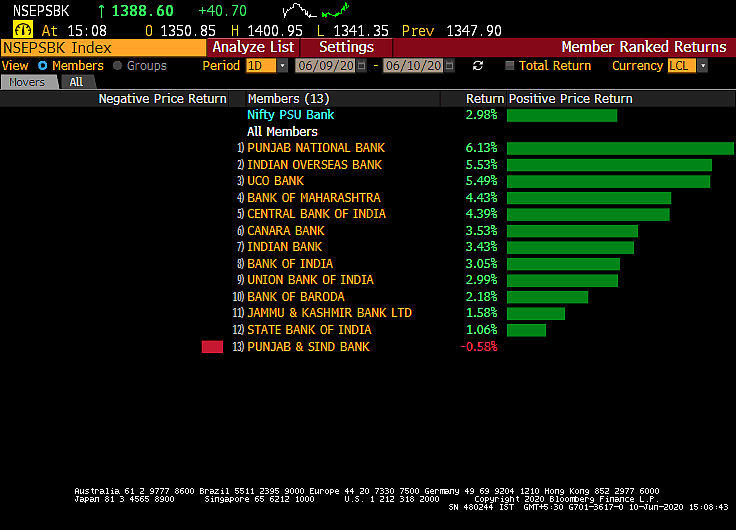Select UCO BANK row
This screenshot has height=530, width=736.
[275, 181]
